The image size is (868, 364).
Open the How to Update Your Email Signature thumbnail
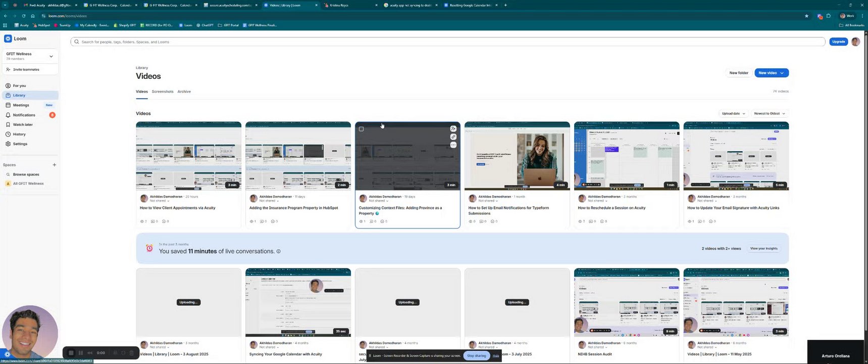point(736,156)
